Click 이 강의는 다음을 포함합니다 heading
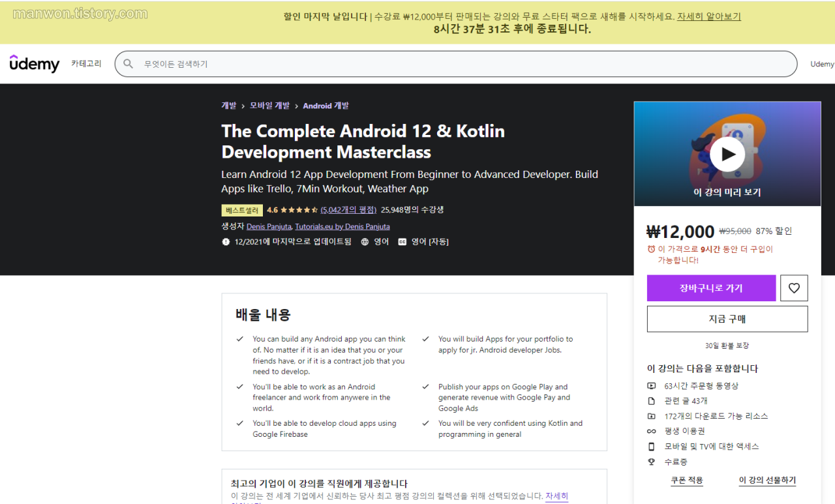835x504 pixels. pos(703,368)
